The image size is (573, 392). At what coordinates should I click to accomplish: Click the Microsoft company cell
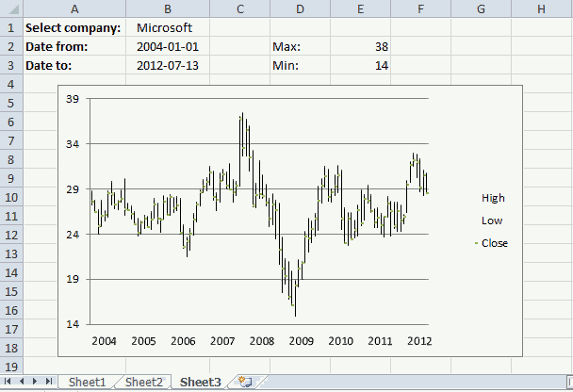pos(168,27)
